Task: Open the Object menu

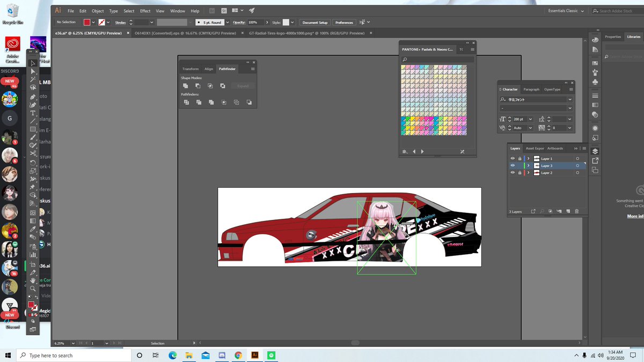Action: [x=98, y=11]
